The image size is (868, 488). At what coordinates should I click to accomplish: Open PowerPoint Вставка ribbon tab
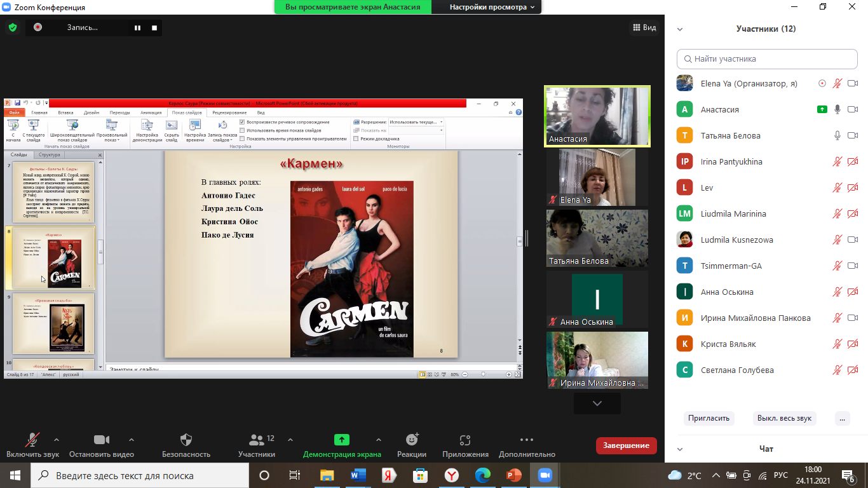coord(65,112)
